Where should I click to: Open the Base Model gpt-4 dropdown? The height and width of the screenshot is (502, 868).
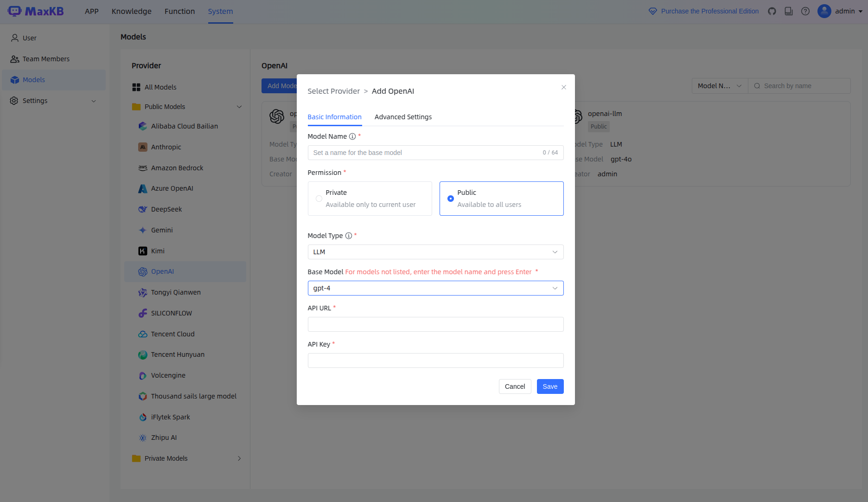[x=436, y=288]
